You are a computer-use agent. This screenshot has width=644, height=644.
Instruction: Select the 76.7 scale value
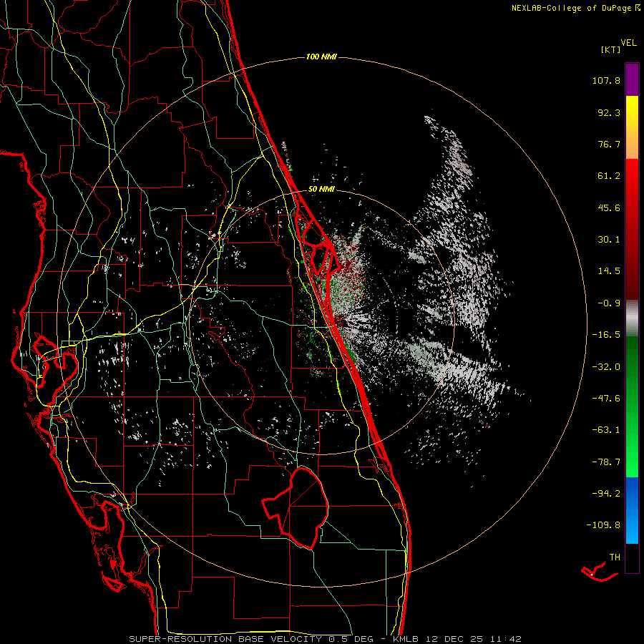(x=609, y=144)
